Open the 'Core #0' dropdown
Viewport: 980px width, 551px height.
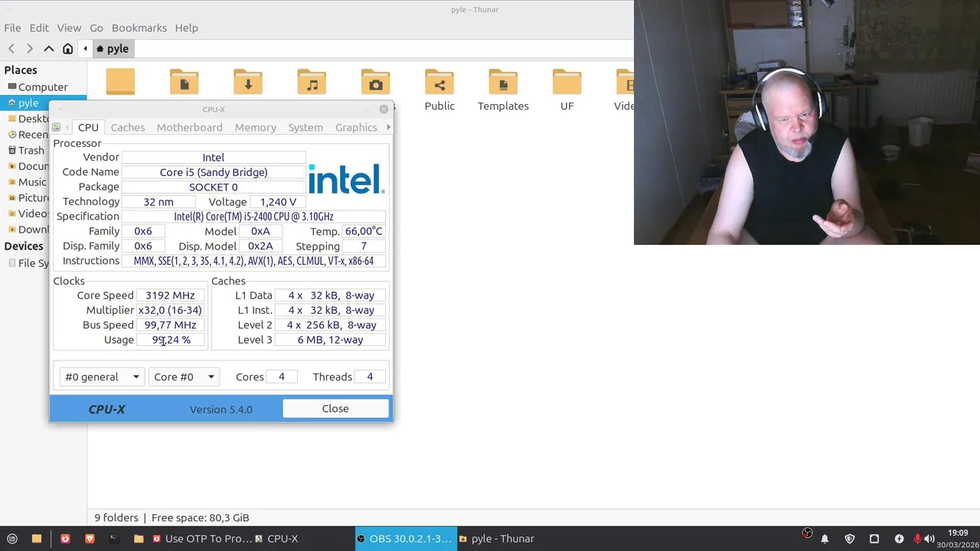coord(184,377)
